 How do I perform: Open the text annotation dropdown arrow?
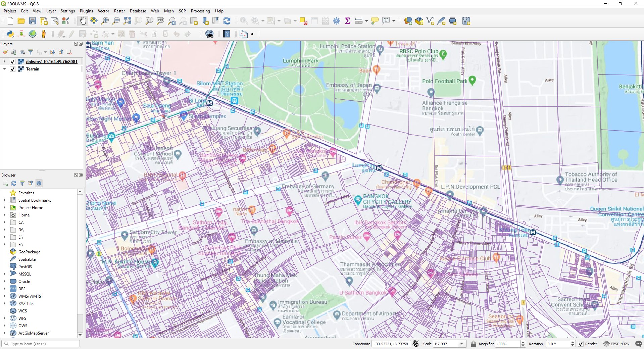(394, 21)
